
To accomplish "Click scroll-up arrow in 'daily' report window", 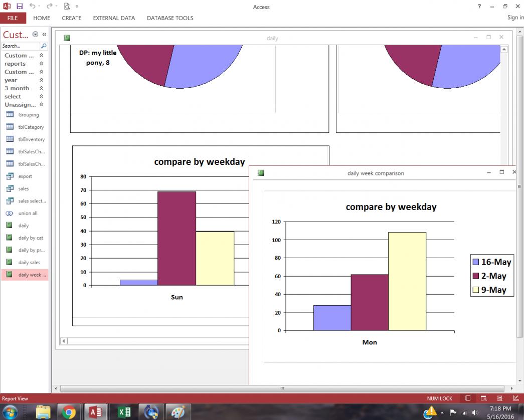I will point(503,50).
